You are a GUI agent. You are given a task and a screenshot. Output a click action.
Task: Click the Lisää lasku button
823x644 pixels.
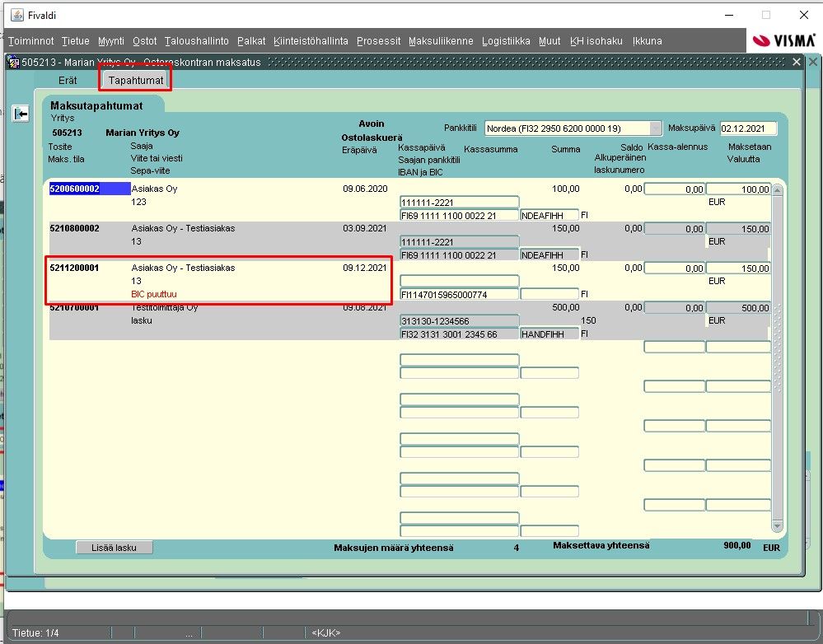[114, 548]
